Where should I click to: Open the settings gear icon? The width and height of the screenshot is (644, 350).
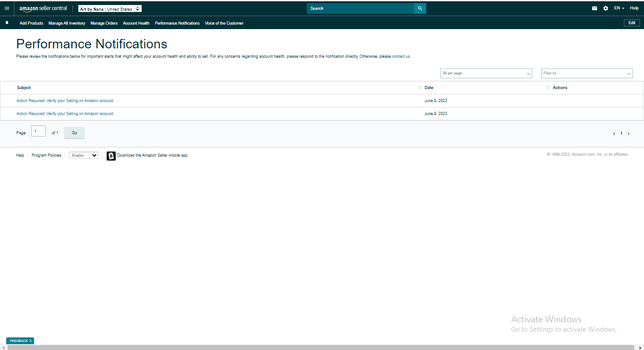point(606,9)
